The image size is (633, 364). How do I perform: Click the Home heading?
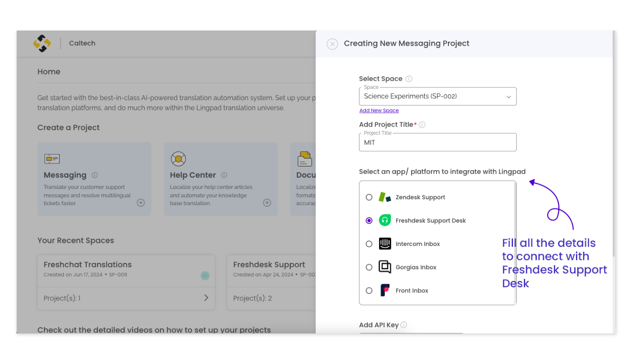click(49, 72)
